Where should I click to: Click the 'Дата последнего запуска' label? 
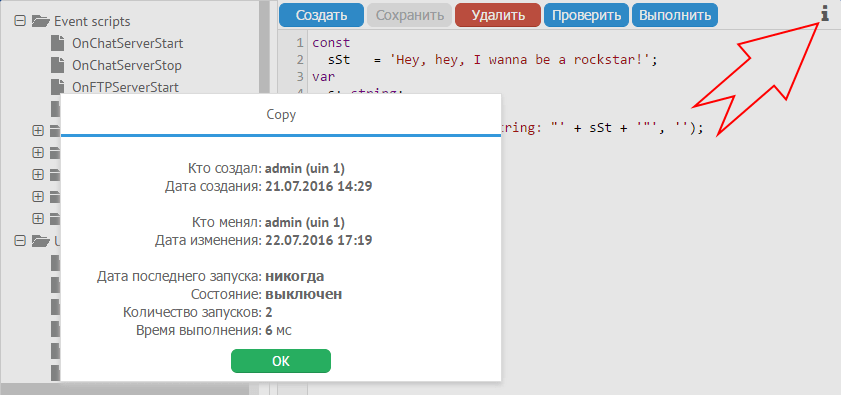[x=180, y=277]
